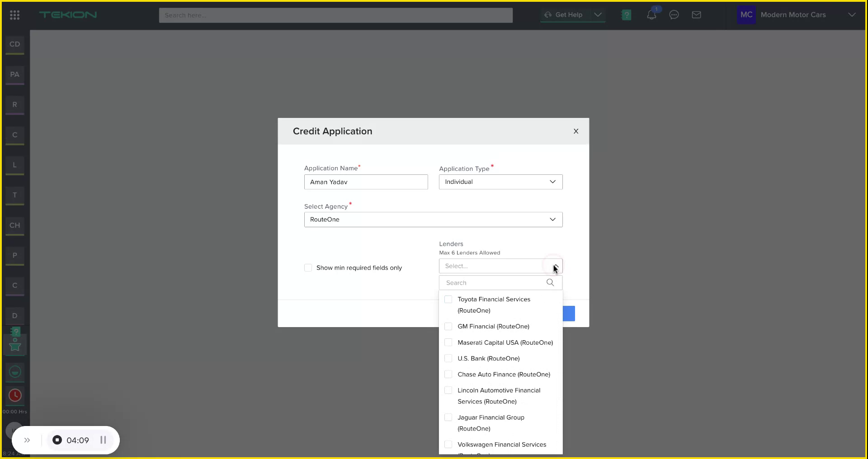Select GM Financial as a lender
Screen dimensions: 868x459
[448, 326]
